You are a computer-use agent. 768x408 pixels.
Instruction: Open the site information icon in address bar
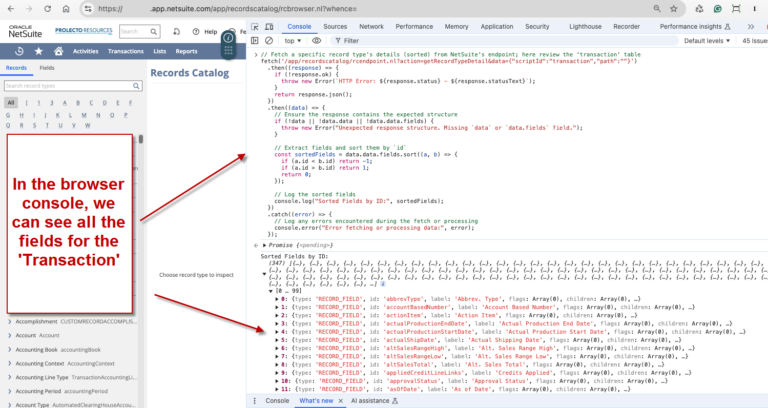pos(88,9)
